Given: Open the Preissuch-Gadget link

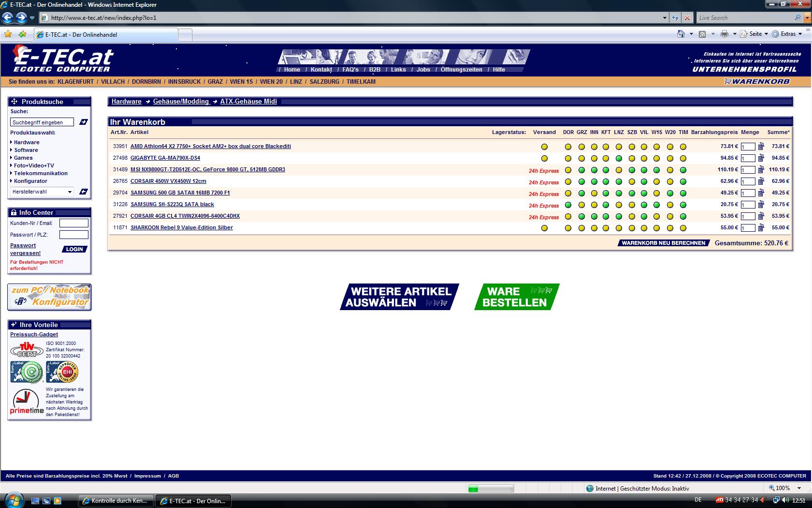Looking at the screenshot, I should click(34, 334).
